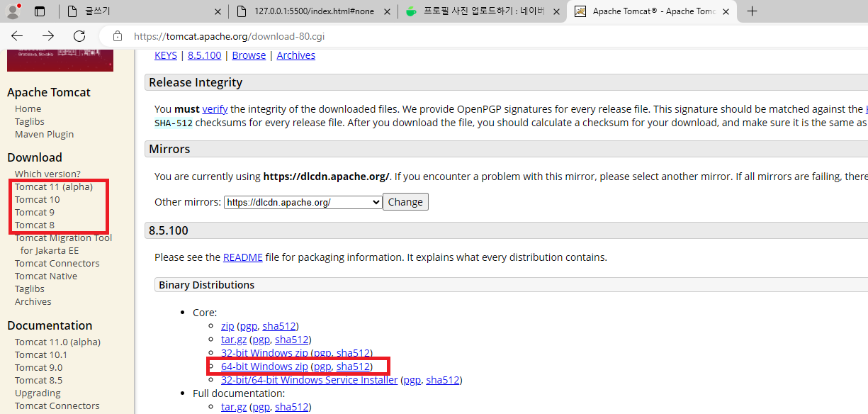Screen dimensions: 868x414
Task: Open the KEYS link
Action: pos(166,55)
